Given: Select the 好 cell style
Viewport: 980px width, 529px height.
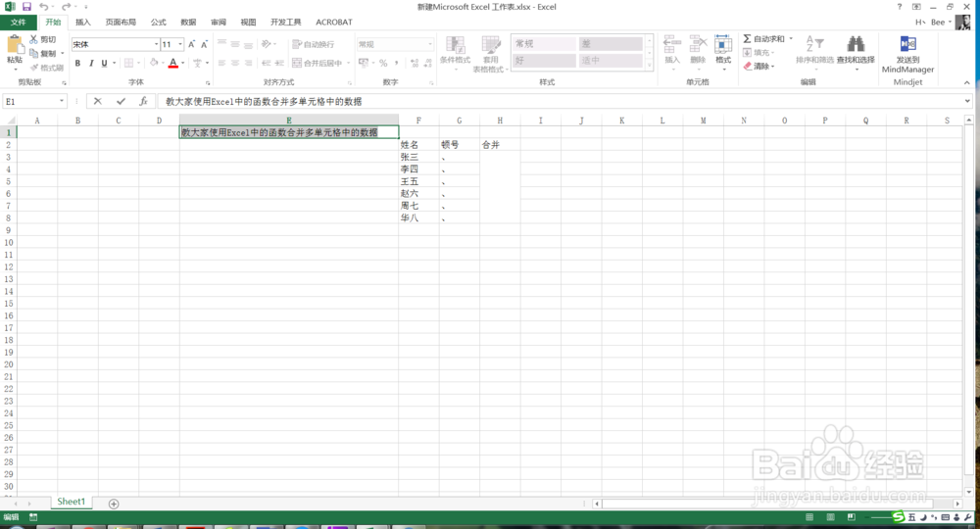Looking at the screenshot, I should tap(544, 61).
